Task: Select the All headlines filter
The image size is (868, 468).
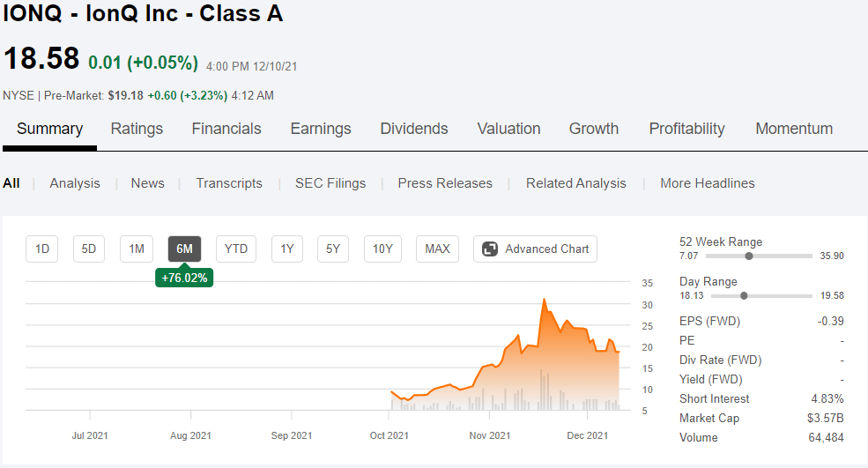Action: 11,183
